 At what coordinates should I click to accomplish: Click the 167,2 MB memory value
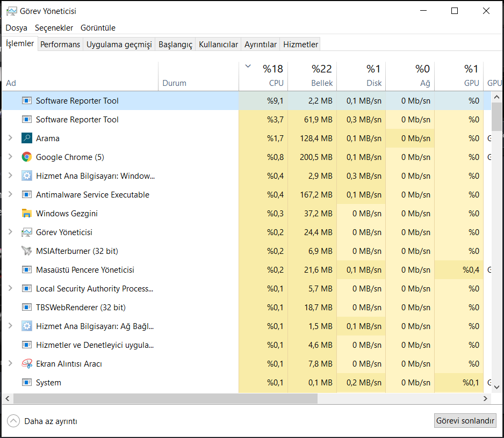[x=316, y=195]
